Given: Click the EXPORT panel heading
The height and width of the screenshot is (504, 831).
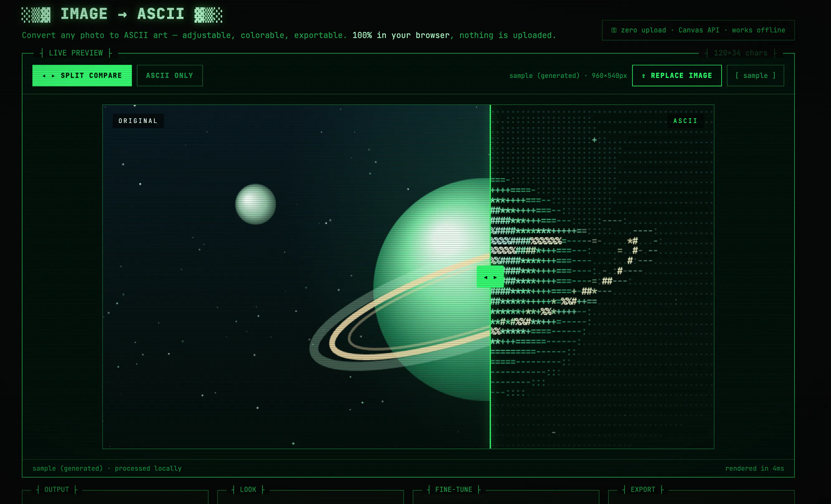Looking at the screenshot, I should point(643,489).
